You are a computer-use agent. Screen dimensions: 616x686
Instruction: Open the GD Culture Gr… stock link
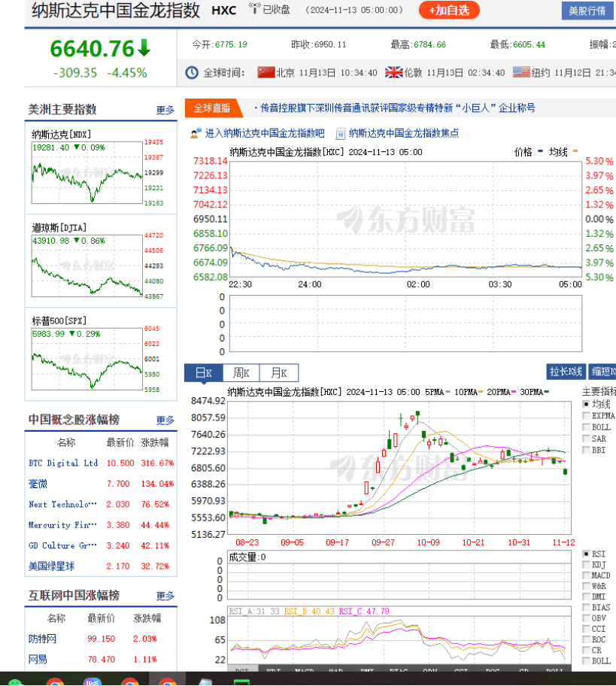pyautogui.click(x=62, y=545)
